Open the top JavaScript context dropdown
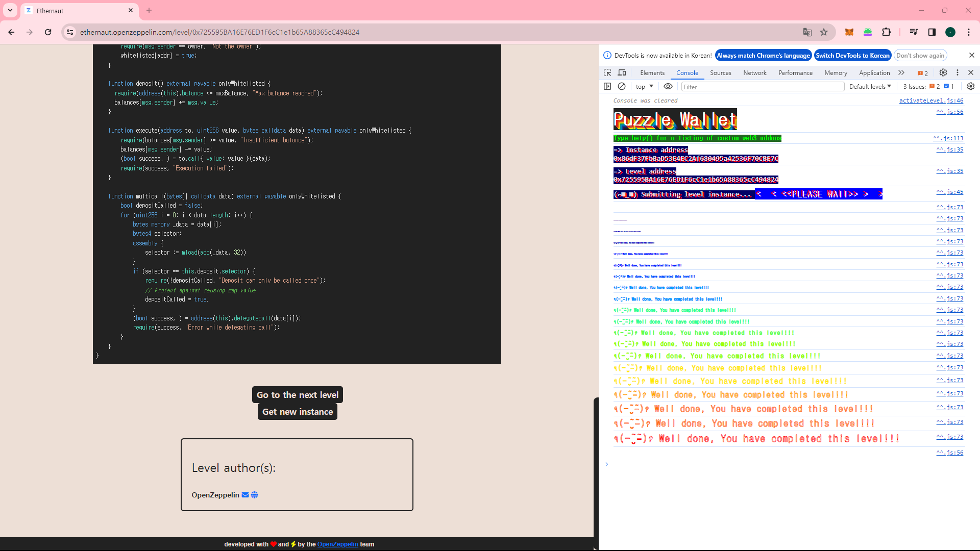Screen dimensions: 980x551 pyautogui.click(x=644, y=87)
